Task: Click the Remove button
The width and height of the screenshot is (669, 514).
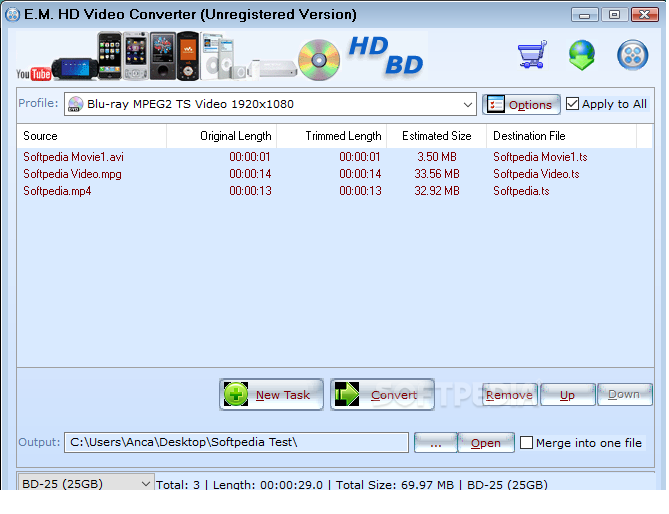Action: [509, 395]
